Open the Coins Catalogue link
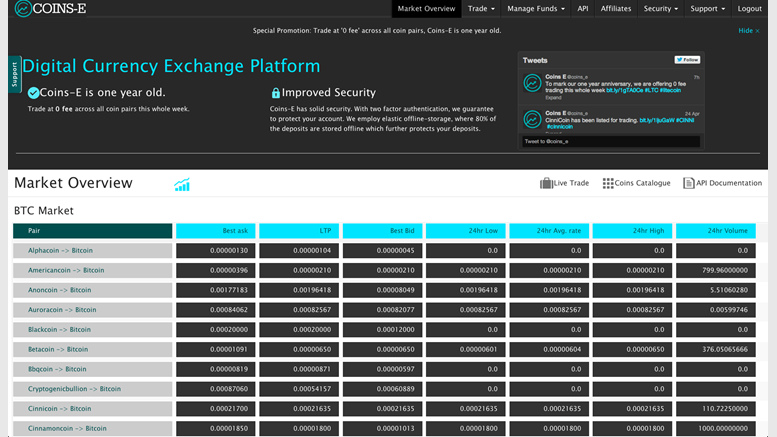The width and height of the screenshot is (777, 437). click(x=642, y=183)
